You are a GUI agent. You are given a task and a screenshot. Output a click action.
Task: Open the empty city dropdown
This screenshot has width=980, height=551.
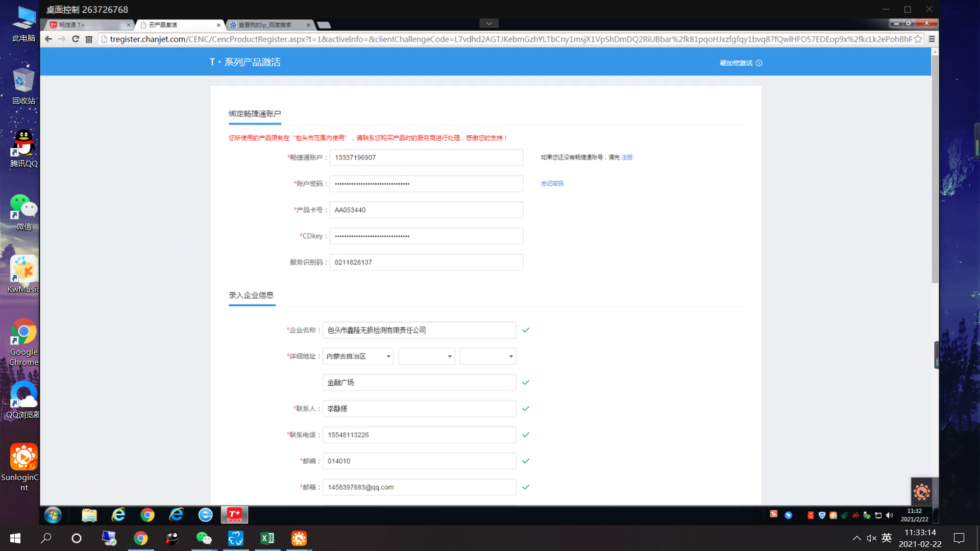click(x=427, y=356)
